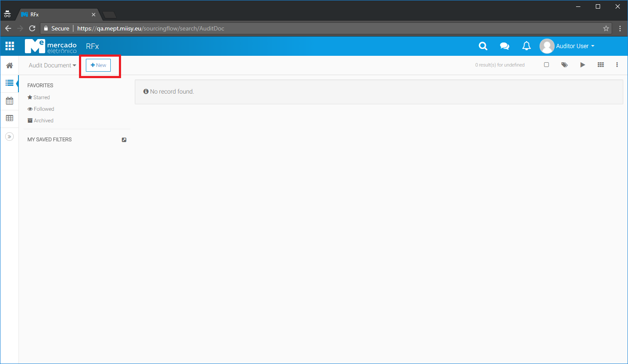Viewport: 628px width, 364px height.
Task: Toggle the select-all checkbox
Action: pyautogui.click(x=546, y=65)
